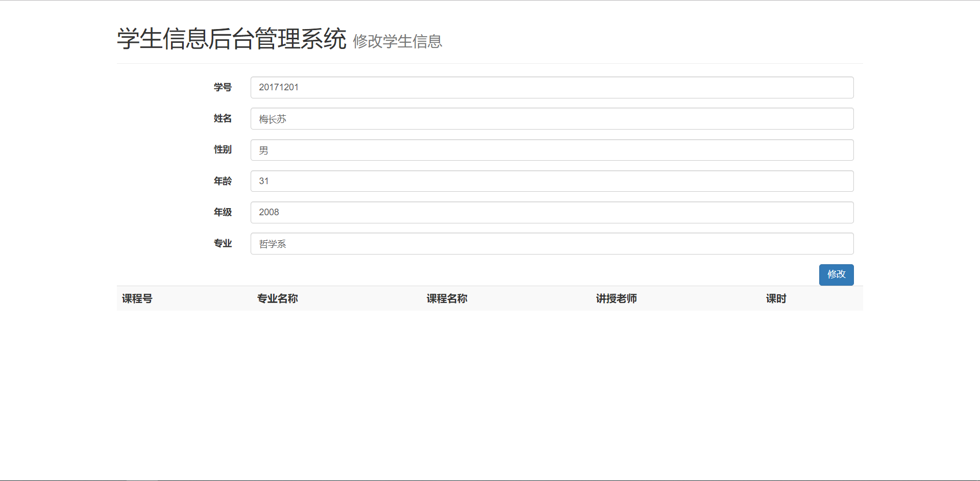Click the 讲授老师 column header
The height and width of the screenshot is (481, 980).
[x=616, y=298]
